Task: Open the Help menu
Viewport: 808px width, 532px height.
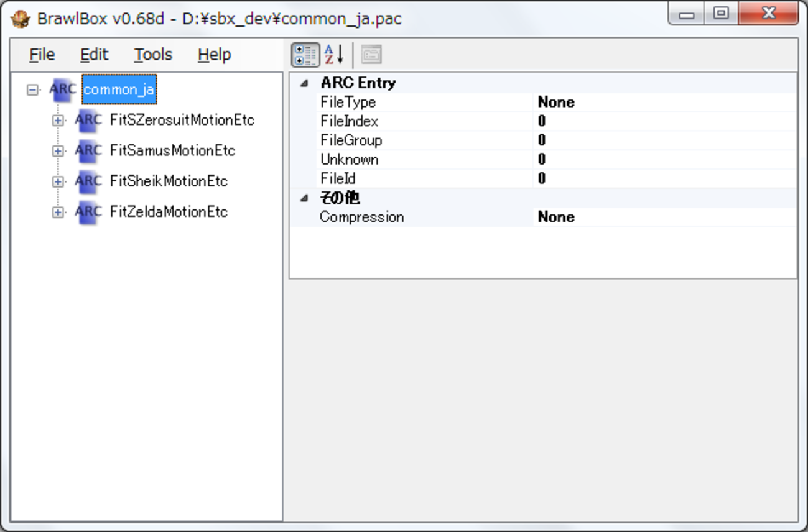Action: click(215, 55)
